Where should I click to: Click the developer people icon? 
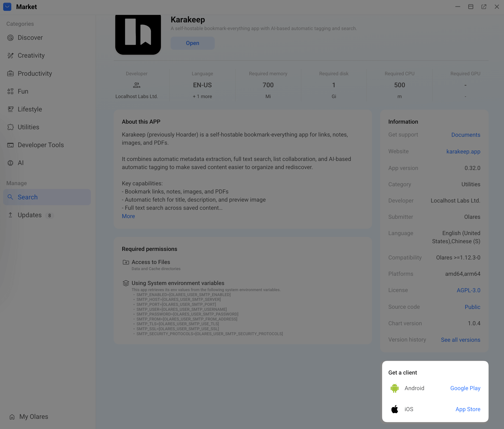(137, 85)
